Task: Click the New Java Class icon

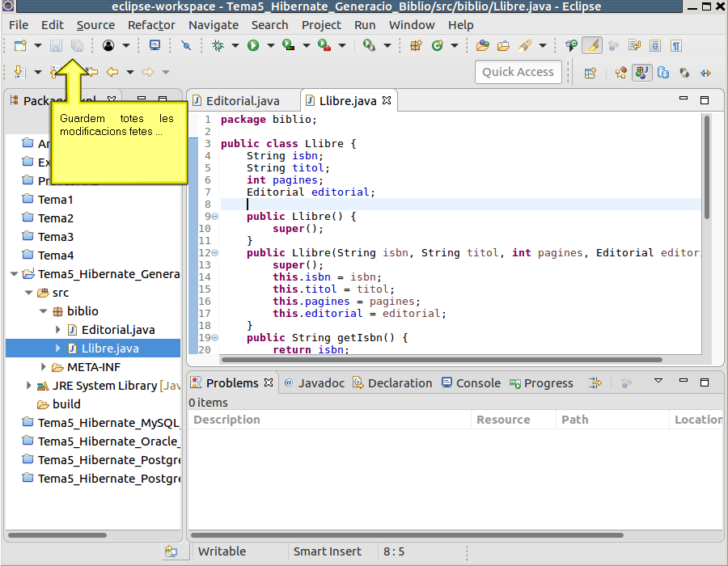Action: 438,46
